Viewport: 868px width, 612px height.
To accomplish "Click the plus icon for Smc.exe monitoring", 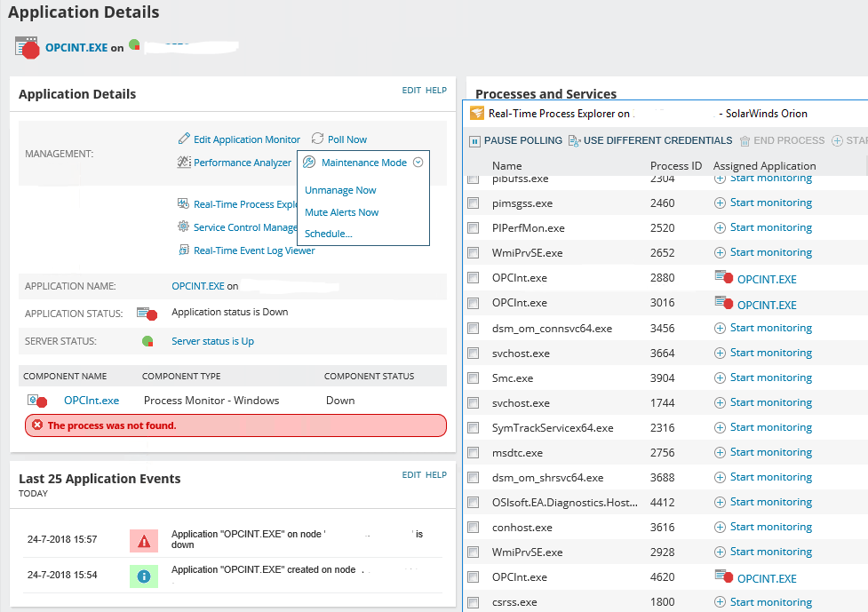I will (720, 378).
